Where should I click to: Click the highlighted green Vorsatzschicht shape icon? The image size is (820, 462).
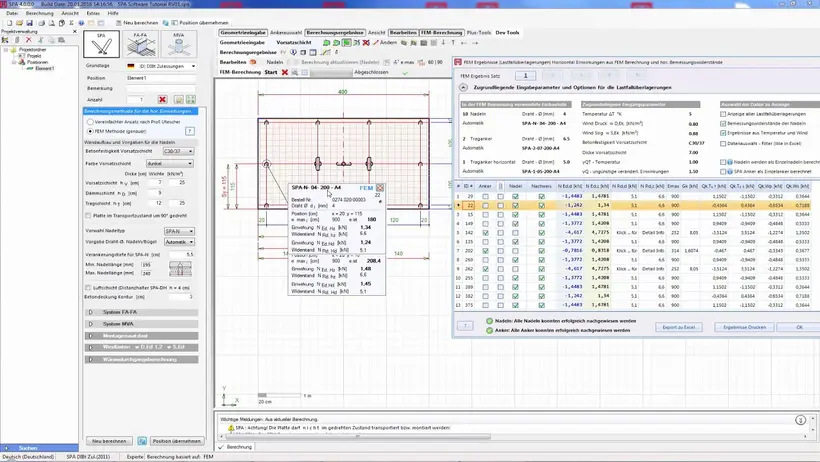(346, 43)
